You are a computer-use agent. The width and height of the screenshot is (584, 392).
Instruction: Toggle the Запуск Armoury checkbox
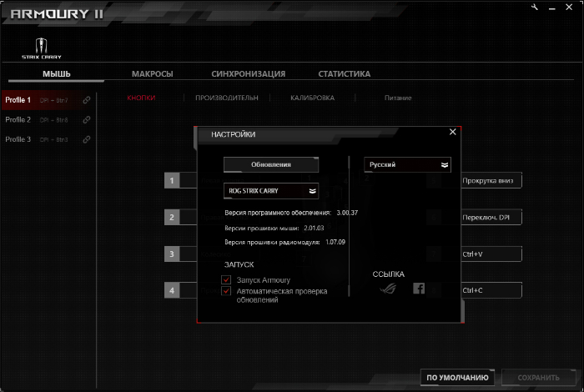tap(226, 279)
